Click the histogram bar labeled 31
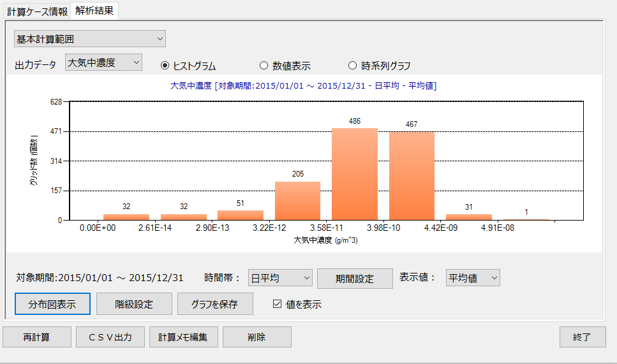Image resolution: width=617 pixels, height=364 pixels. coord(469,217)
